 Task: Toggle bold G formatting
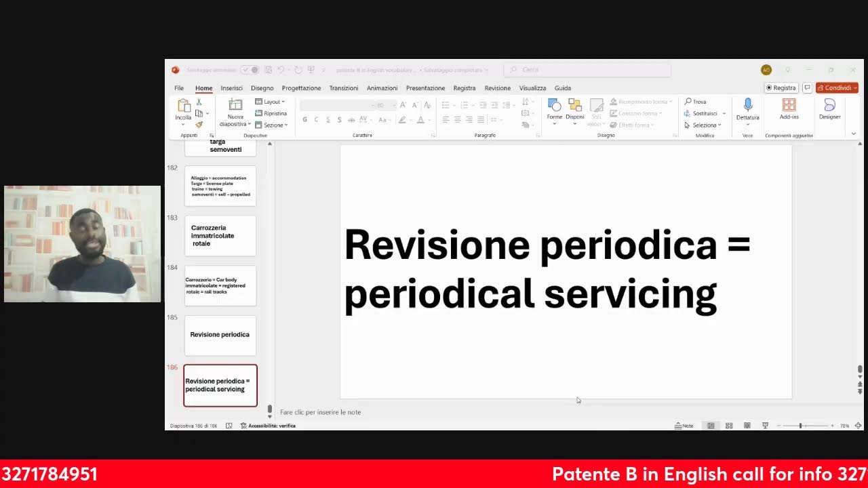(305, 119)
